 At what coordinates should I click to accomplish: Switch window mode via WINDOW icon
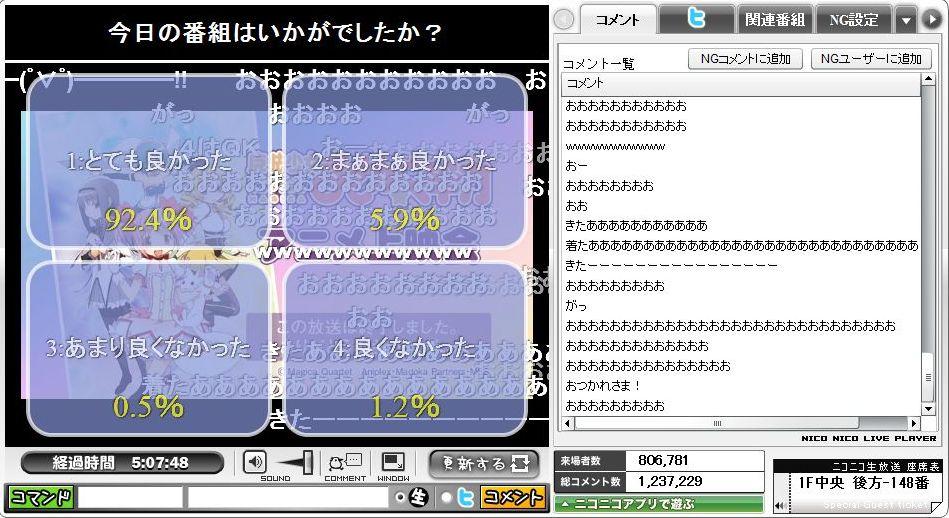pos(393,464)
